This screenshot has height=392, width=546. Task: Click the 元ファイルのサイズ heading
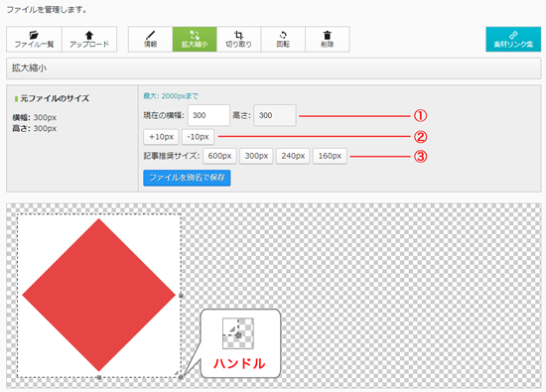click(55, 98)
